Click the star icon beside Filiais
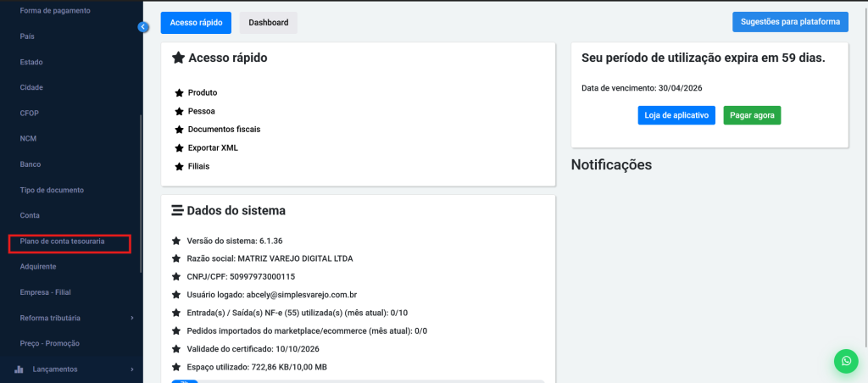The width and height of the screenshot is (868, 383). coord(179,167)
